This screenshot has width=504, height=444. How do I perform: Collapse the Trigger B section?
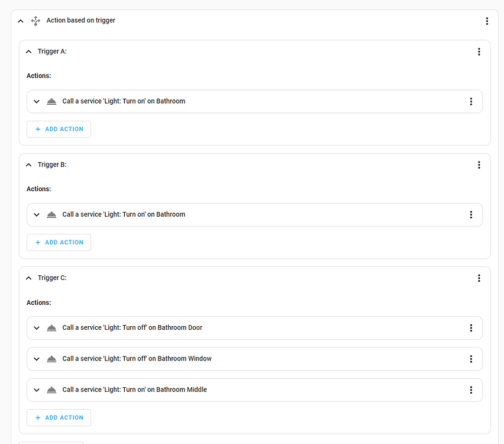(x=28, y=165)
